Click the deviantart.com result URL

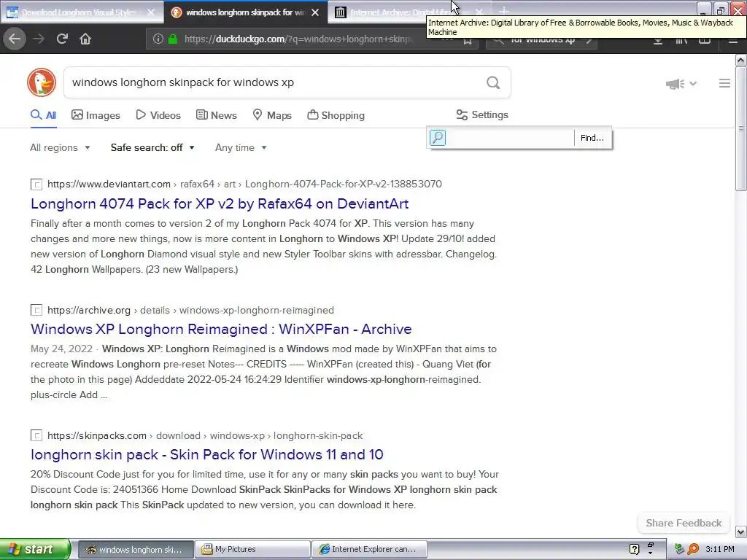pyautogui.click(x=244, y=184)
